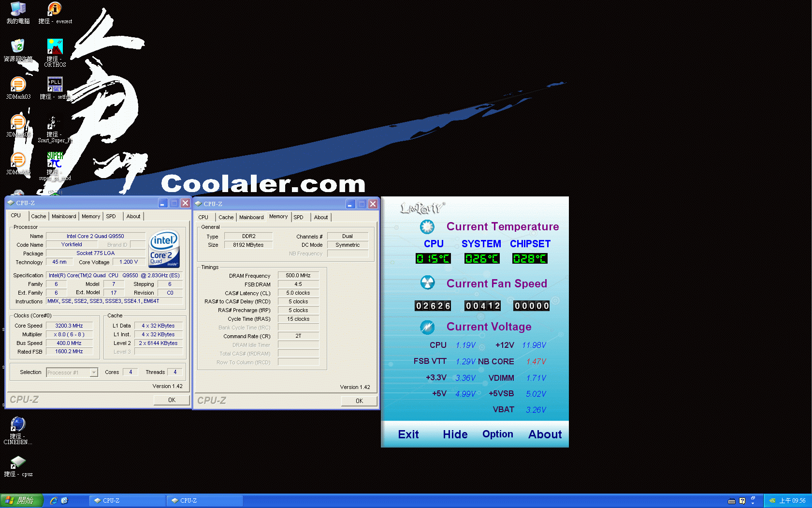Image resolution: width=812 pixels, height=508 pixels.
Task: Click the fan icon beside Current Fan Speed
Action: coord(427,283)
